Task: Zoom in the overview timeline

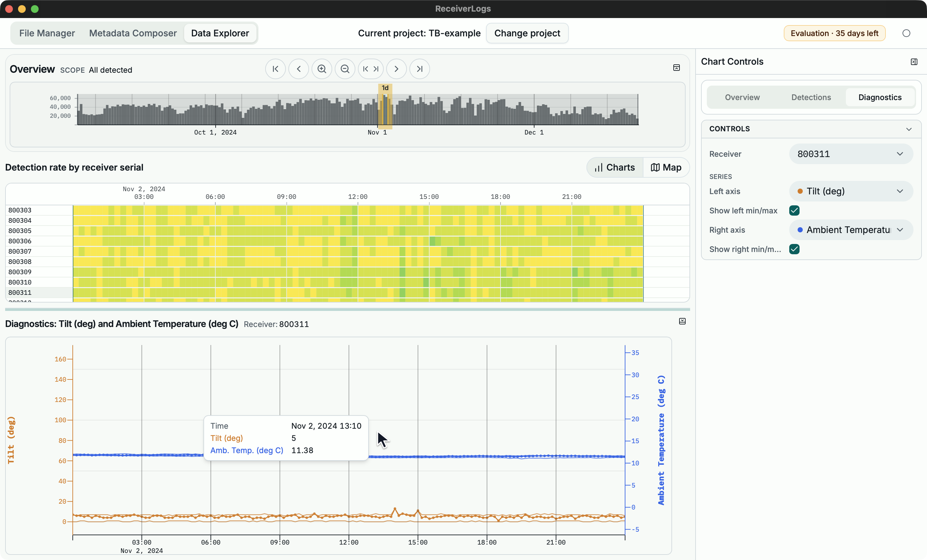Action: coord(322,69)
